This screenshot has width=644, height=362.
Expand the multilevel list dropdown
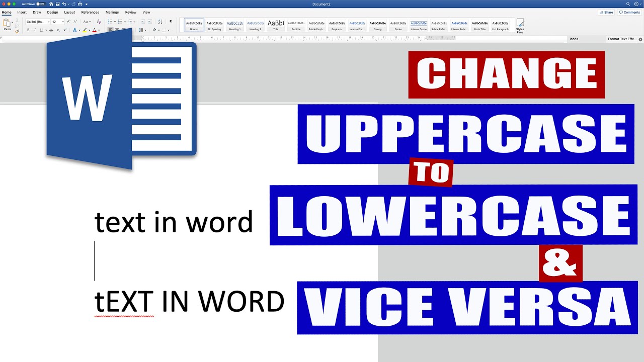(x=135, y=22)
